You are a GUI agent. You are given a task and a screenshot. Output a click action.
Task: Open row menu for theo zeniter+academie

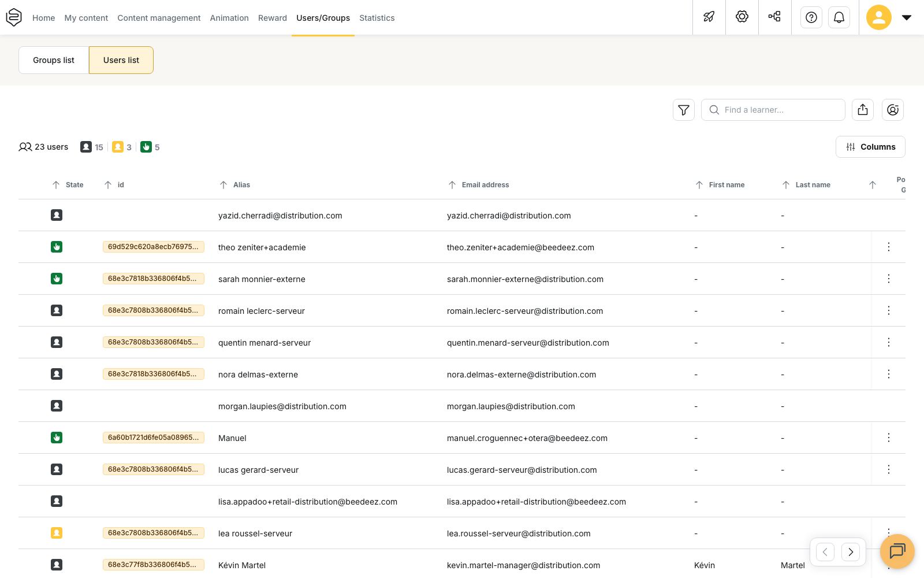[x=889, y=247]
